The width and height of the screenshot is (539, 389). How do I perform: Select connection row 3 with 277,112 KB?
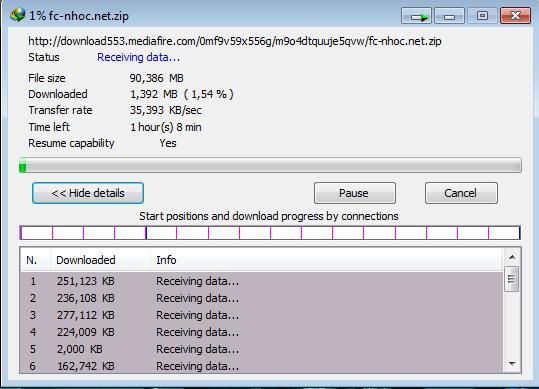click(x=261, y=315)
